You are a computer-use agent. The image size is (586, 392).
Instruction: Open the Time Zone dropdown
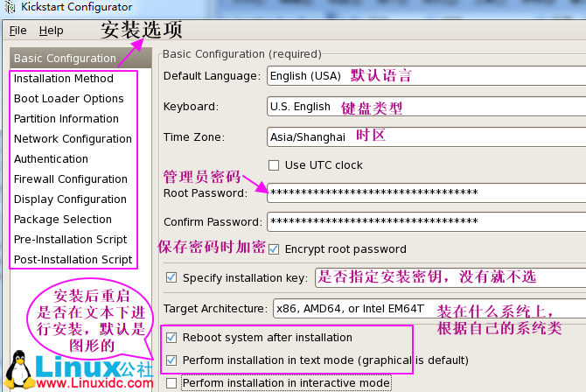(427, 136)
